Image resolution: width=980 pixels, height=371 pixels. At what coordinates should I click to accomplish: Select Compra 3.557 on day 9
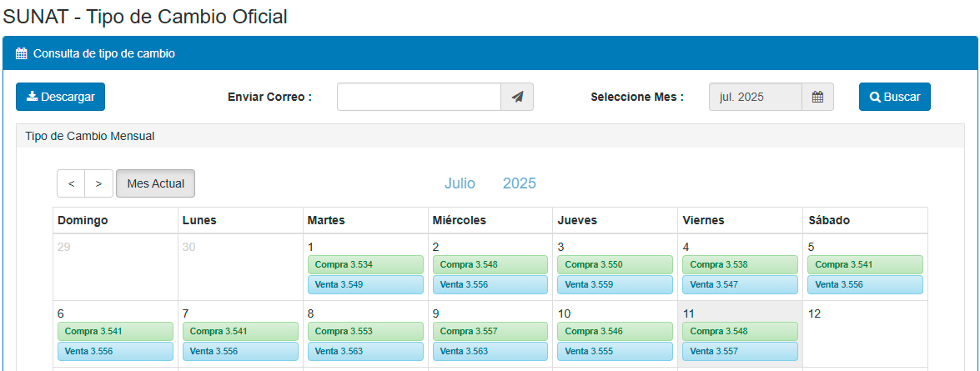tap(490, 332)
